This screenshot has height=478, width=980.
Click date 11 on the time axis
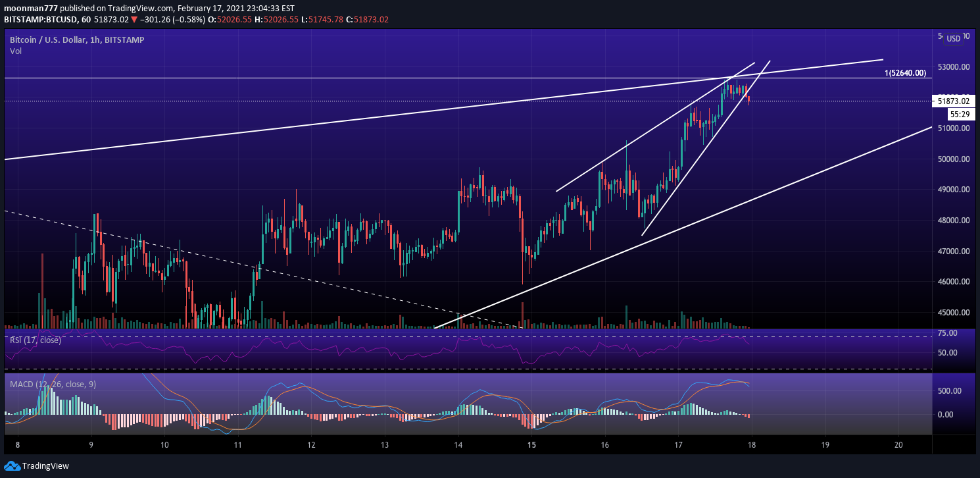(238, 444)
